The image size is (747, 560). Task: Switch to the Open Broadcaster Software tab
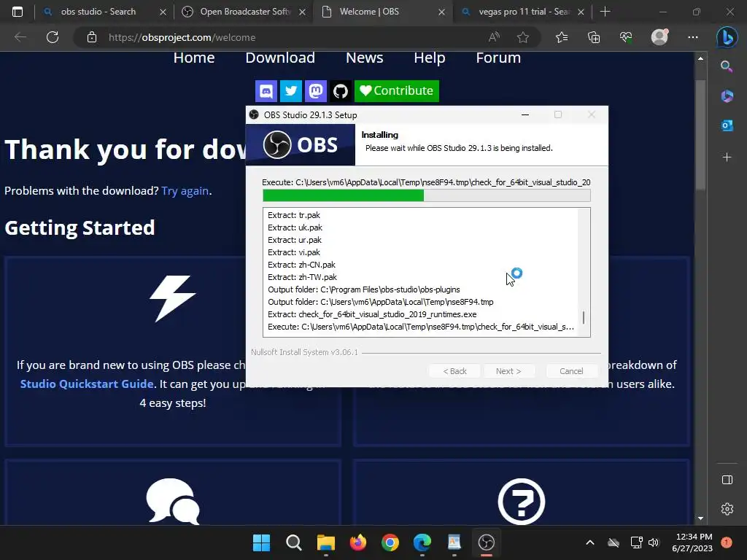[243, 12]
